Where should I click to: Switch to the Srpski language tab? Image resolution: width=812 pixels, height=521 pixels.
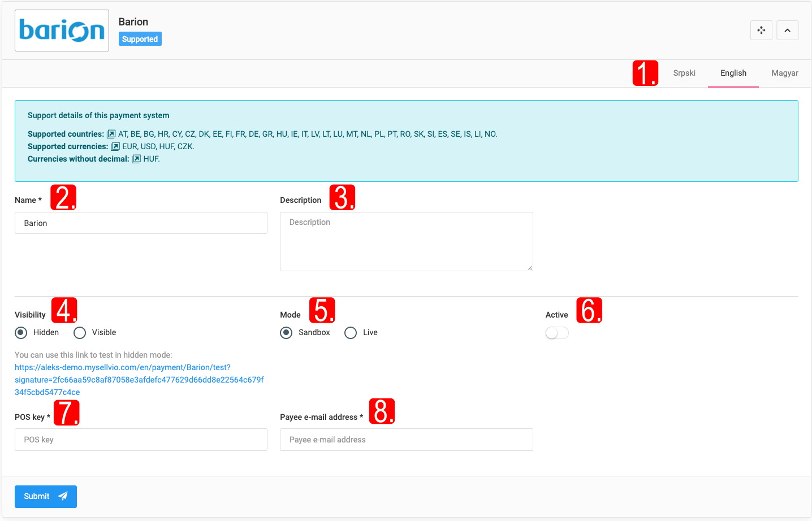tap(684, 73)
